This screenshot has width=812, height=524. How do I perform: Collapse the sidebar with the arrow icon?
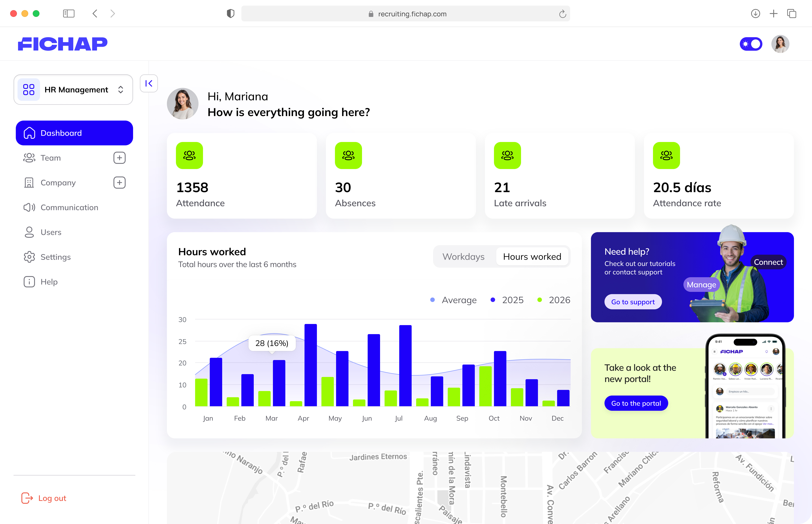(149, 83)
